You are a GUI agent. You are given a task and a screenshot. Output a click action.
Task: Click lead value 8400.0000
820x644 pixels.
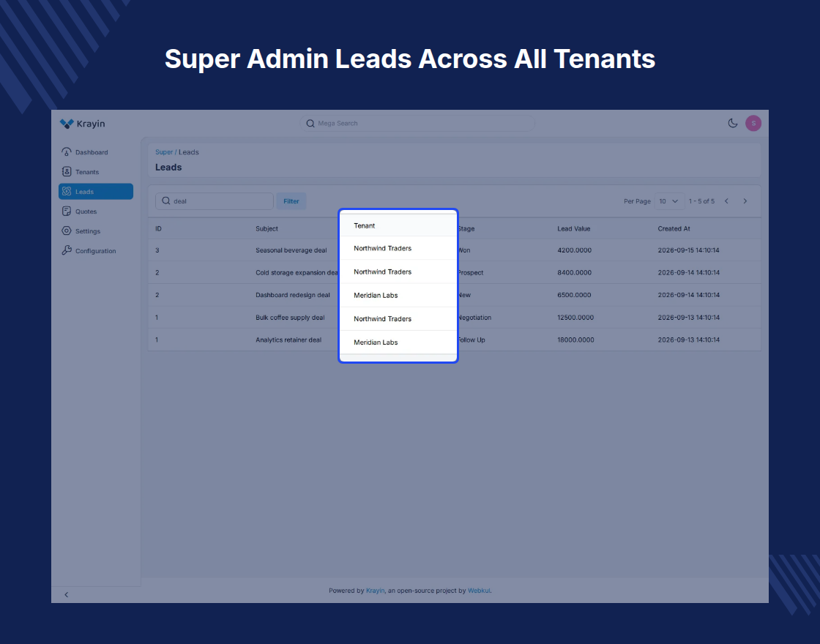[x=574, y=273]
